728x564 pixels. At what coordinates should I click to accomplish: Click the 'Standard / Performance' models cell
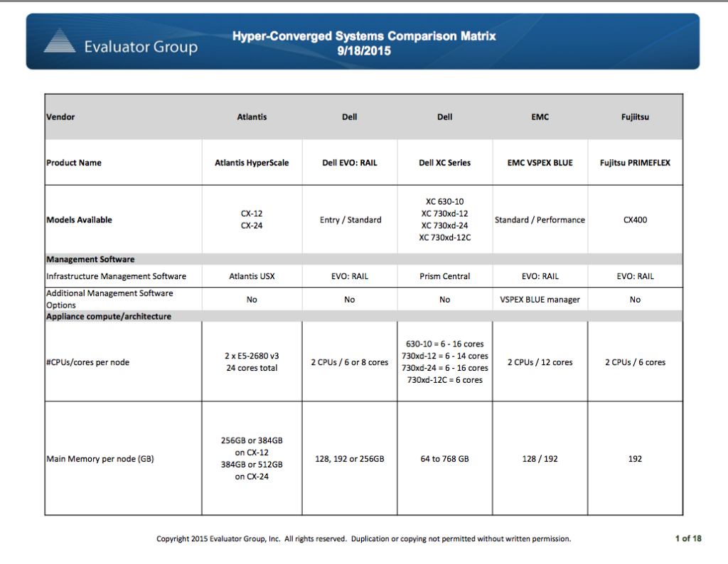pos(540,220)
